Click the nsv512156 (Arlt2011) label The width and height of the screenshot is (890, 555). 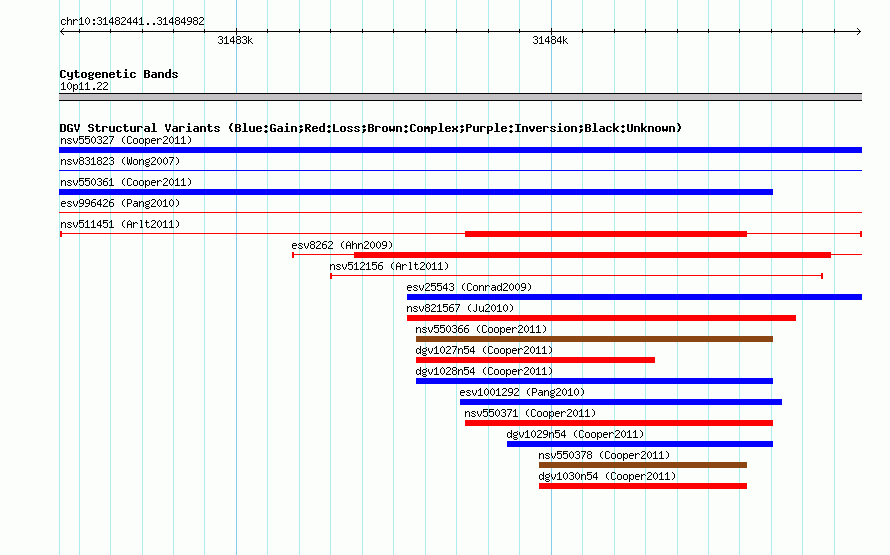pyautogui.click(x=389, y=266)
